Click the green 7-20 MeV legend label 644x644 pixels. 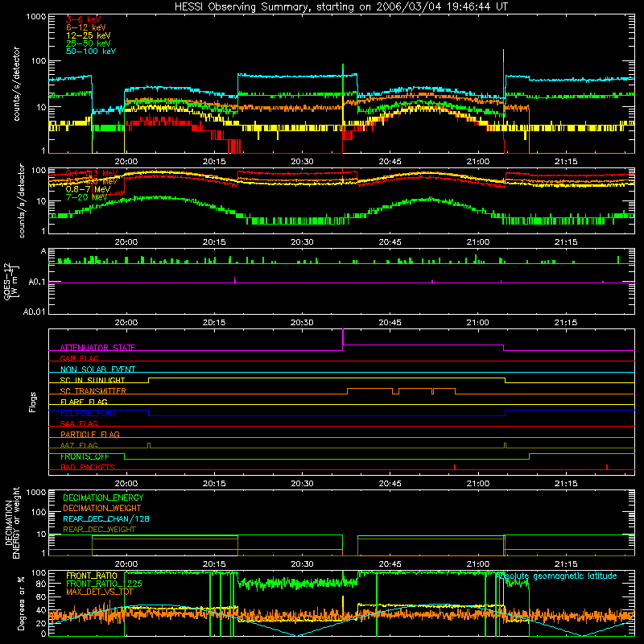[x=86, y=197]
